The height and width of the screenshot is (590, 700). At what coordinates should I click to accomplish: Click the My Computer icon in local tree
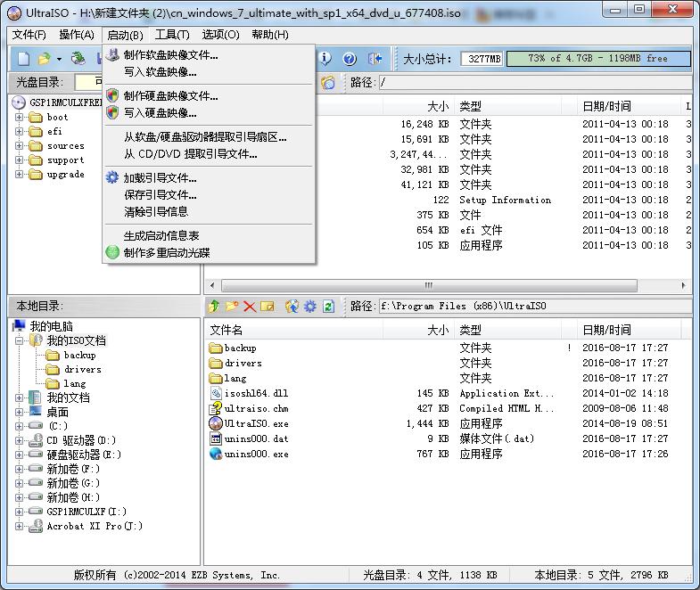(x=19, y=326)
